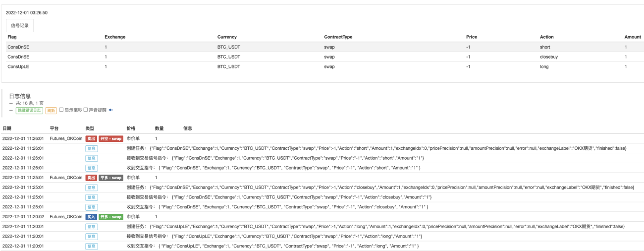
Task: Click the 信息 log column header
Action: (x=188, y=128)
